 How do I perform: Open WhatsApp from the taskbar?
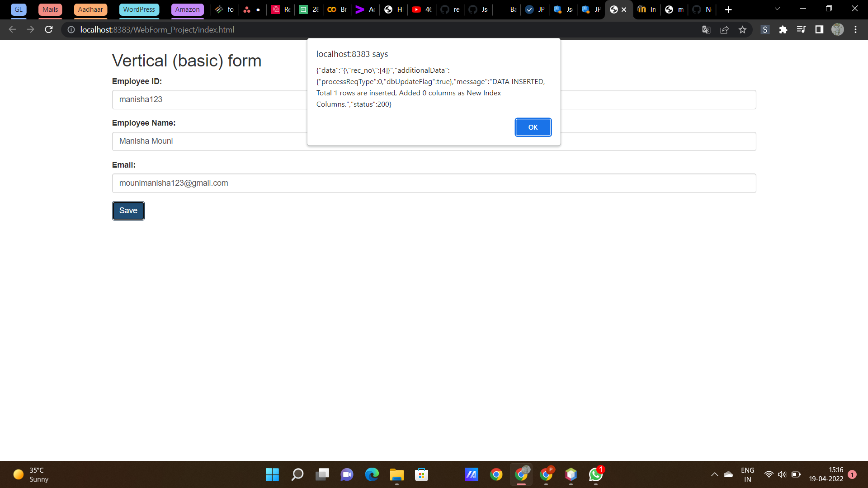[595, 474]
